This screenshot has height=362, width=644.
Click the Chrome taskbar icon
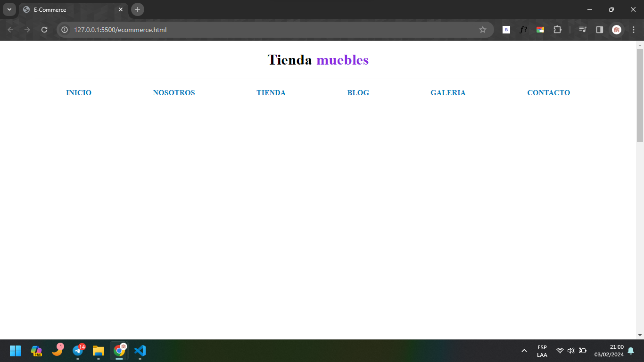[119, 351]
